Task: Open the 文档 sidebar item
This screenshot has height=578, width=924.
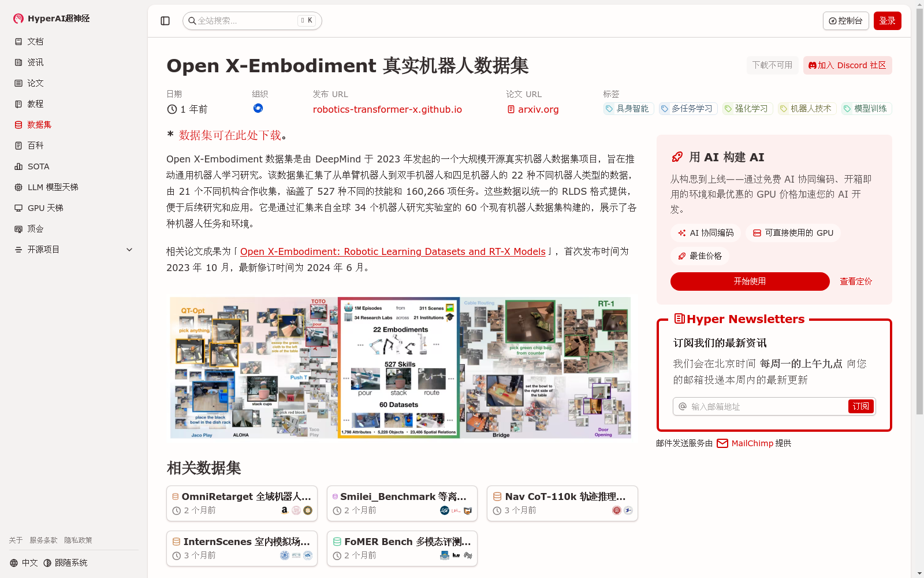Action: tap(74, 42)
